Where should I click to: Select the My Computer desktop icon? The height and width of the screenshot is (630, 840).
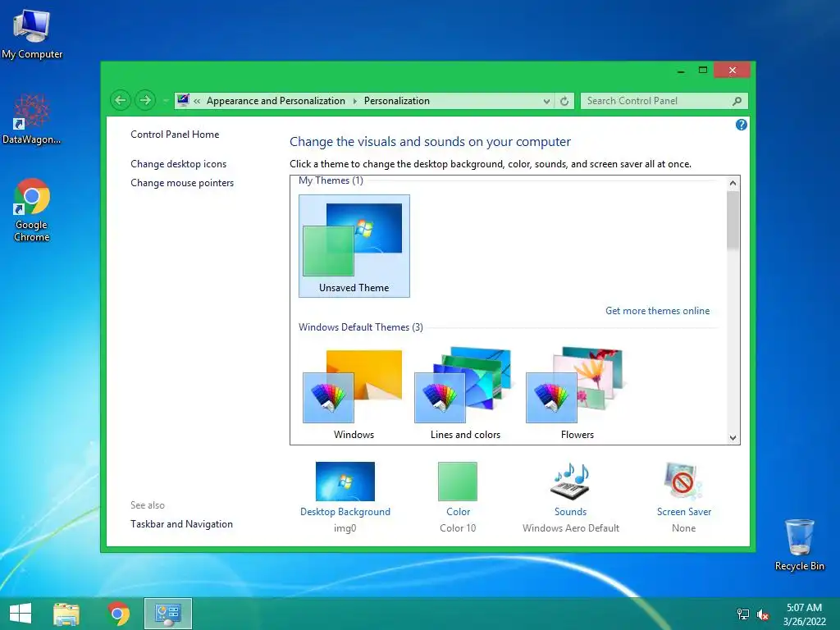[32, 34]
